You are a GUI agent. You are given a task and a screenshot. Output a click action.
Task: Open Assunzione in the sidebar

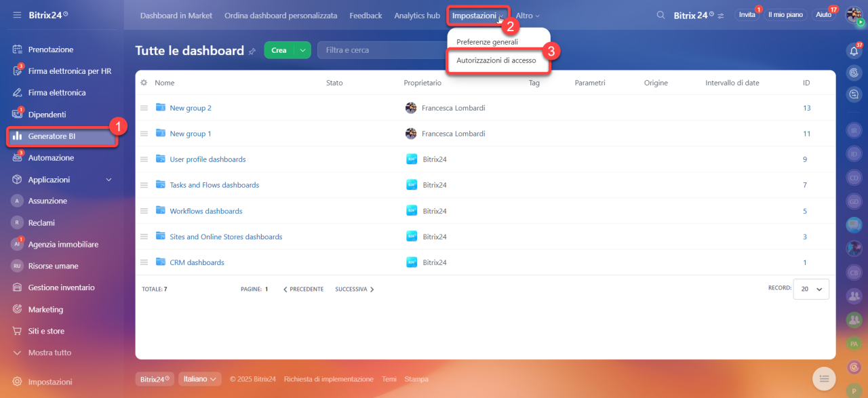click(x=47, y=201)
